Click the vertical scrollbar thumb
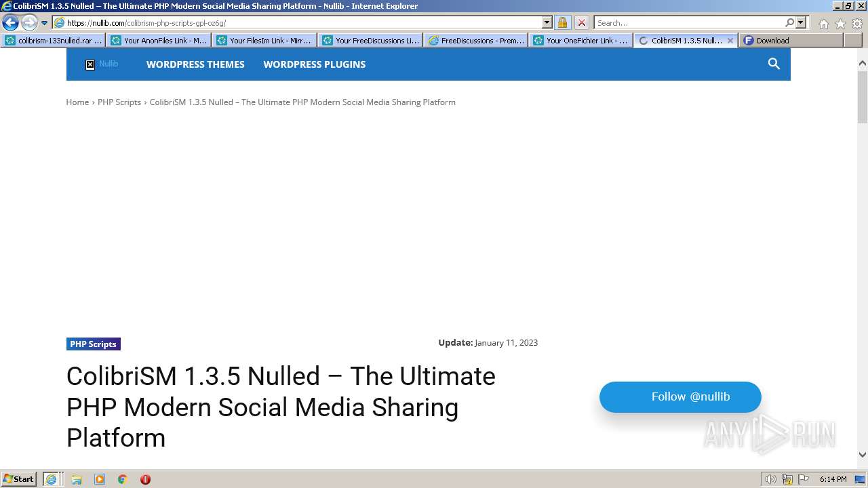This screenshot has height=488, width=868. pyautogui.click(x=862, y=96)
